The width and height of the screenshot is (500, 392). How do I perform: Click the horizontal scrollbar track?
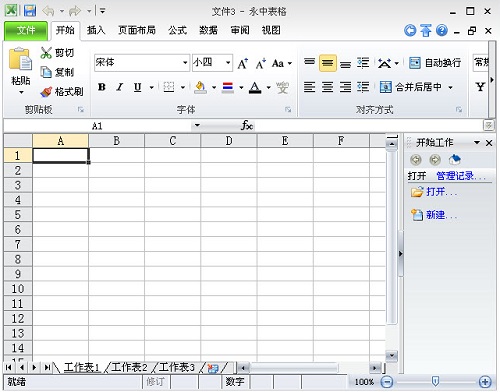click(308, 368)
